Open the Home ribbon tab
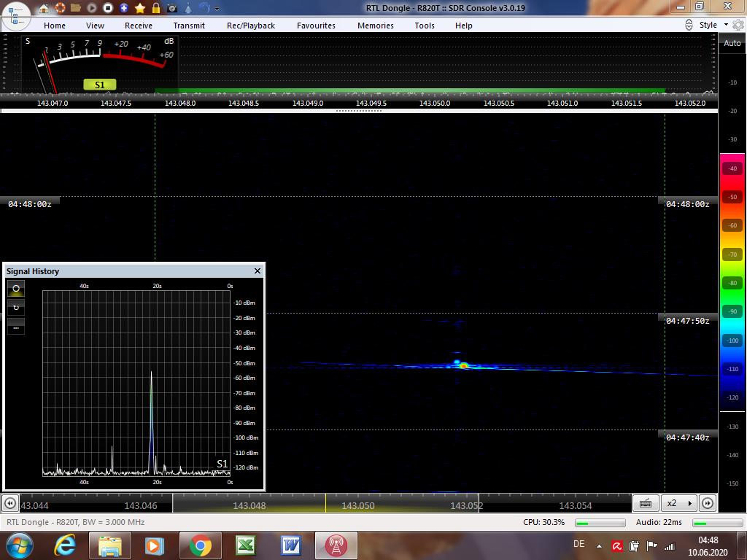Image resolution: width=747 pixels, height=560 pixels. pos(55,26)
